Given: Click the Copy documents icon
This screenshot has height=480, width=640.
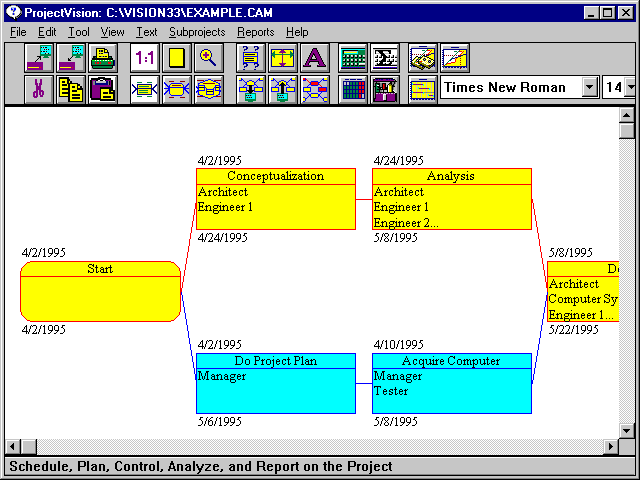Looking at the screenshot, I should pos(71,89).
